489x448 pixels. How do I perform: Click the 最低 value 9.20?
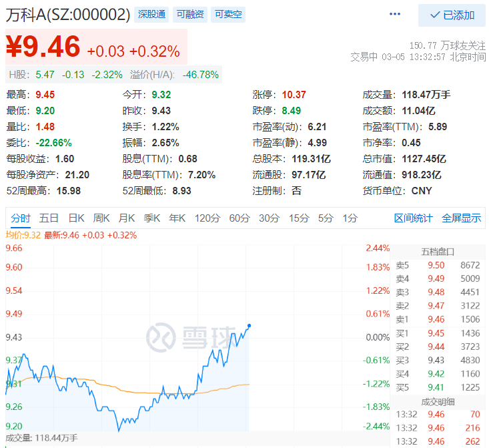(45, 111)
